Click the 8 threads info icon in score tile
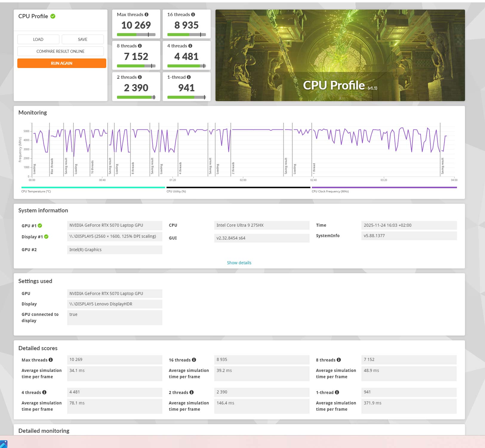485x448 pixels. (x=140, y=46)
